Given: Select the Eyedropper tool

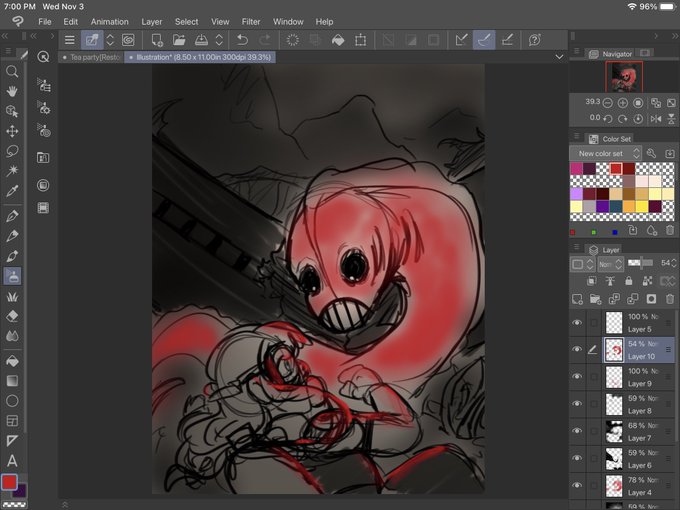Looking at the screenshot, I should click(12, 190).
